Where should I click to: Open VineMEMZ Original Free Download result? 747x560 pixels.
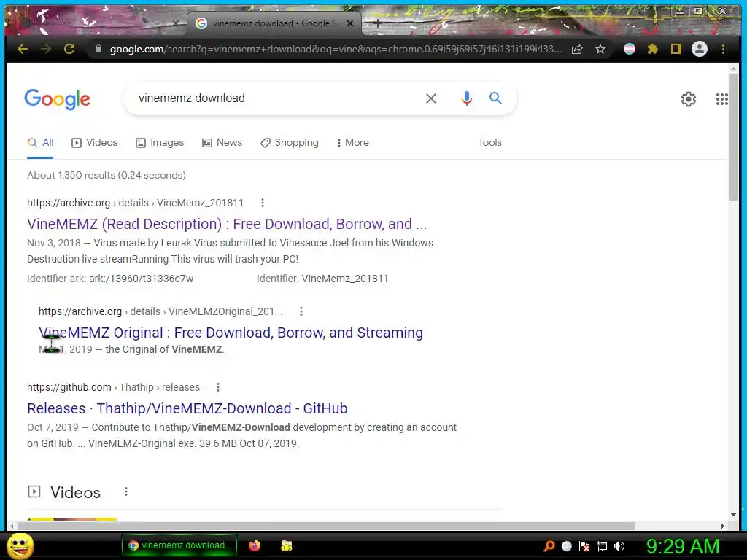pos(231,332)
